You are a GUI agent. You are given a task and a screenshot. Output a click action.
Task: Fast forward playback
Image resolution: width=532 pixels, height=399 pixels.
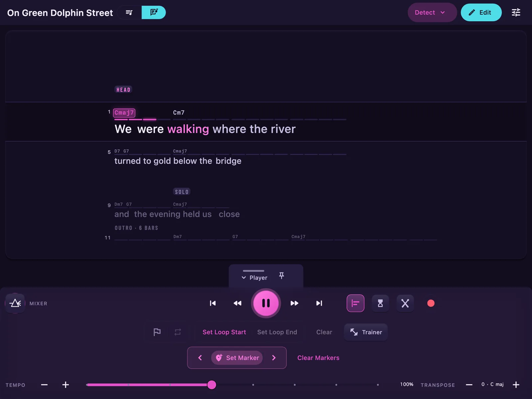click(x=294, y=303)
